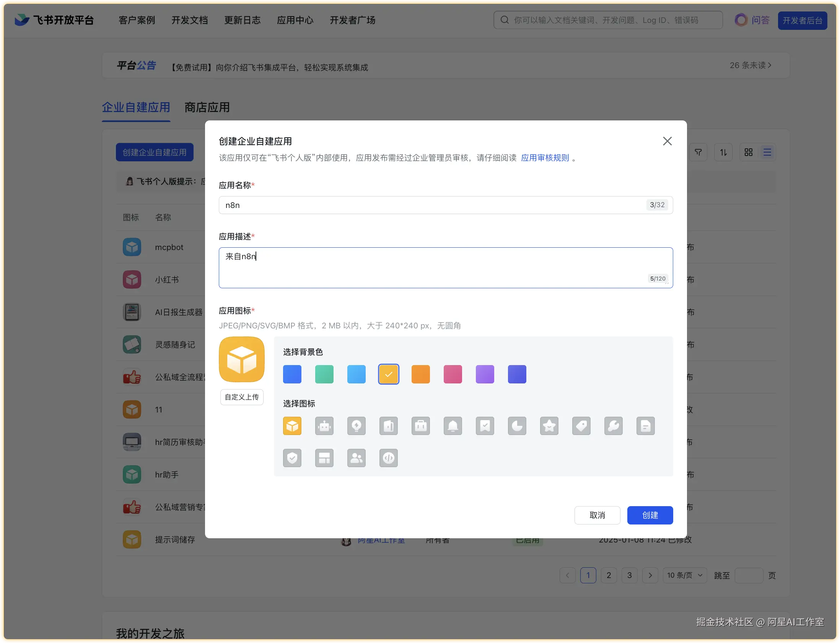The image size is (840, 643).
Task: Choose the door-style app icon
Action: (389, 426)
